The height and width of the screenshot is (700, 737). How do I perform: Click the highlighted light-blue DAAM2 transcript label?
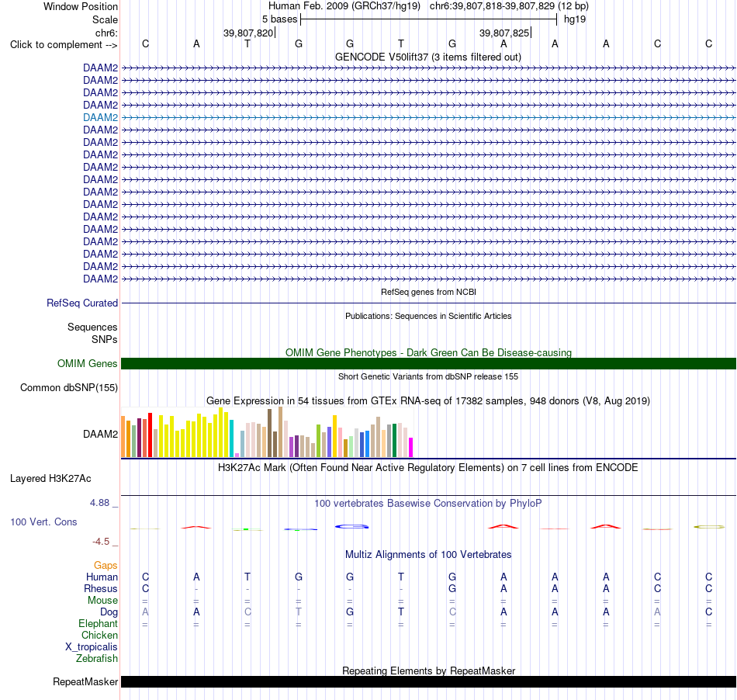(x=100, y=117)
